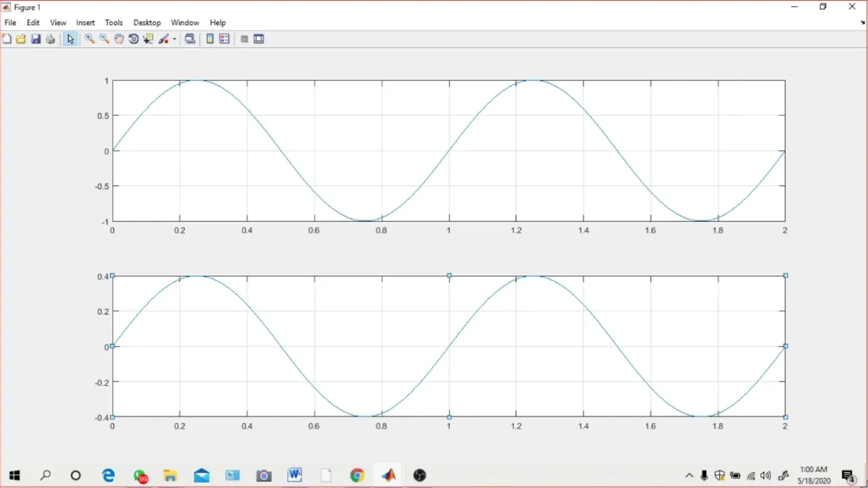Viewport: 868px width, 488px height.
Task: Print the figure using the printer icon
Action: click(x=50, y=39)
